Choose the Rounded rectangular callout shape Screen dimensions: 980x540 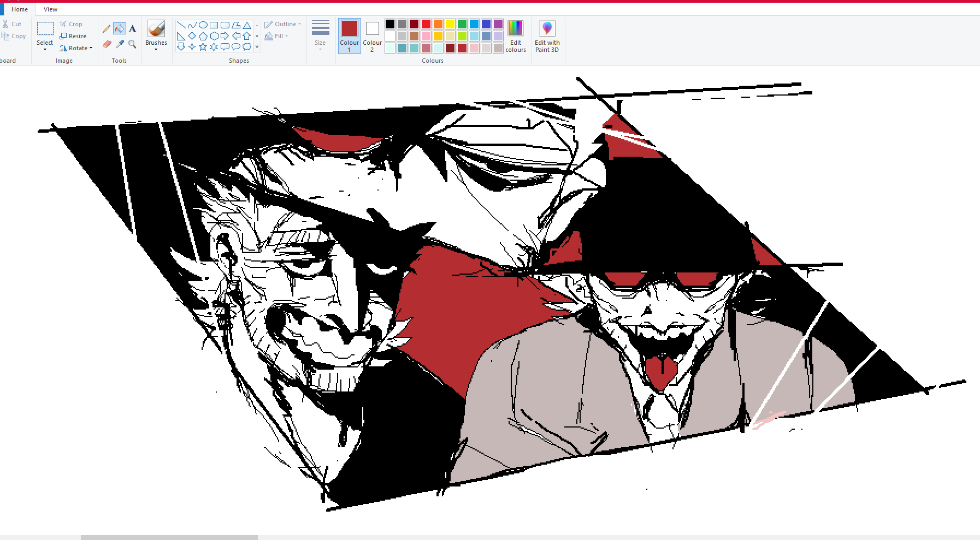click(225, 47)
